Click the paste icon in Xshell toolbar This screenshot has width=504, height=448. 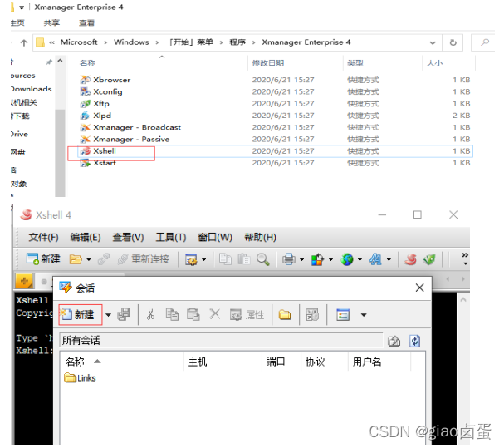[244, 259]
